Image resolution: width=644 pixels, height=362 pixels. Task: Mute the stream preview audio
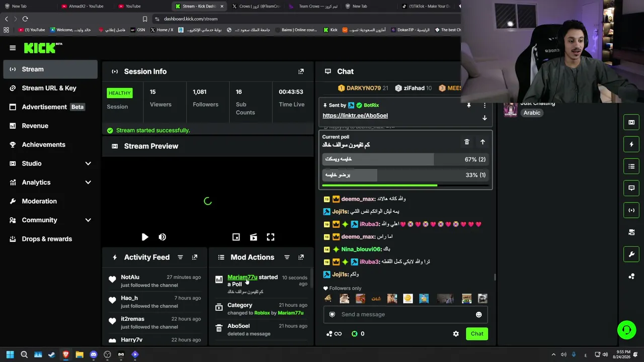click(162, 237)
